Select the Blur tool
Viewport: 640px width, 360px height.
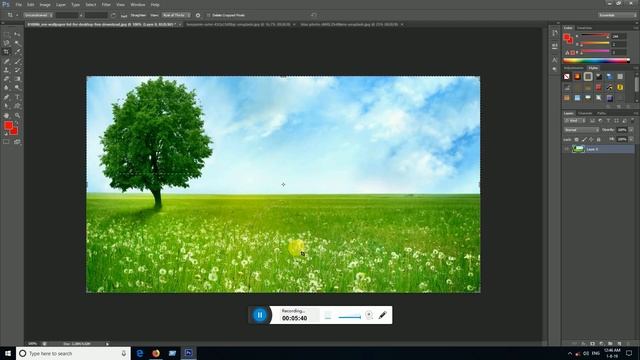pos(6,87)
